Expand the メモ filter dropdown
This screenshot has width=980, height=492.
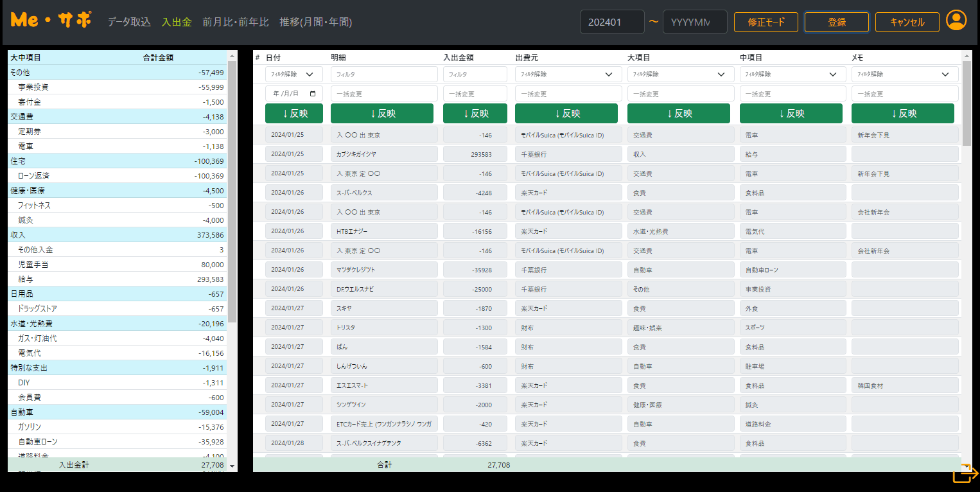tap(904, 75)
